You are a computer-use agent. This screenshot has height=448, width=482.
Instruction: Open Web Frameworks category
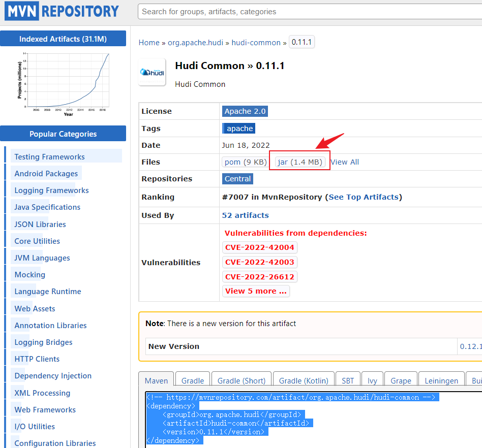click(45, 410)
